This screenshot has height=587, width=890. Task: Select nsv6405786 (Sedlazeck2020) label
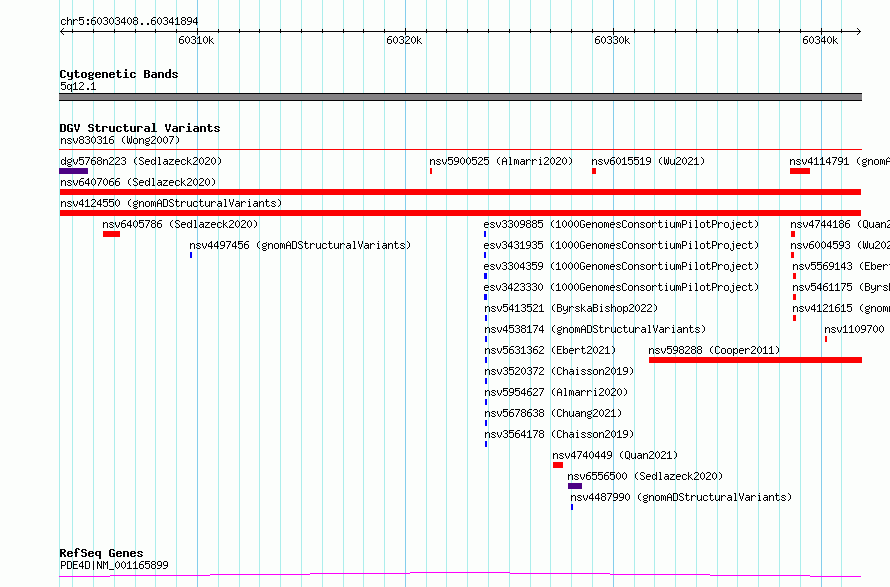pyautogui.click(x=180, y=224)
